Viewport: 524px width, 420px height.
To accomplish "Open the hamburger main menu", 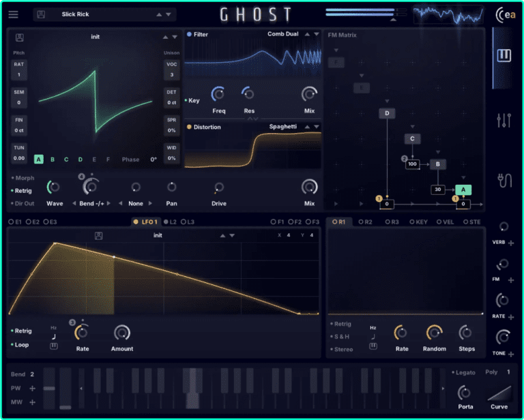I will point(14,14).
